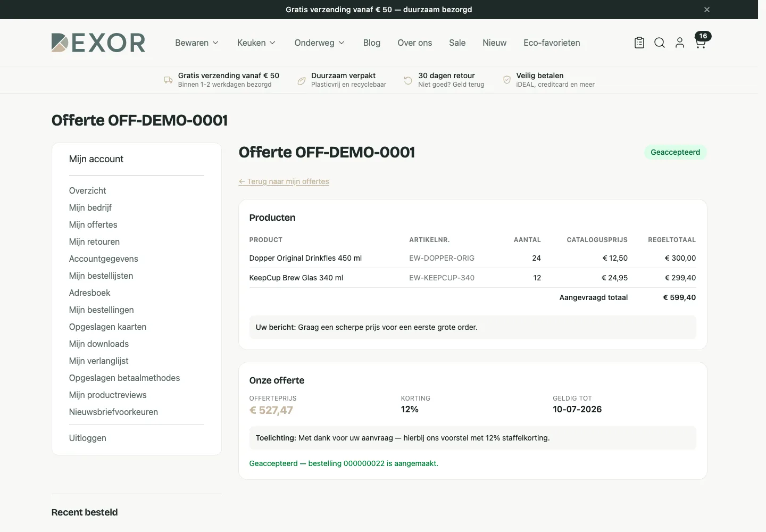Click the Toelichting note text
The image size is (766, 532).
[403, 438]
